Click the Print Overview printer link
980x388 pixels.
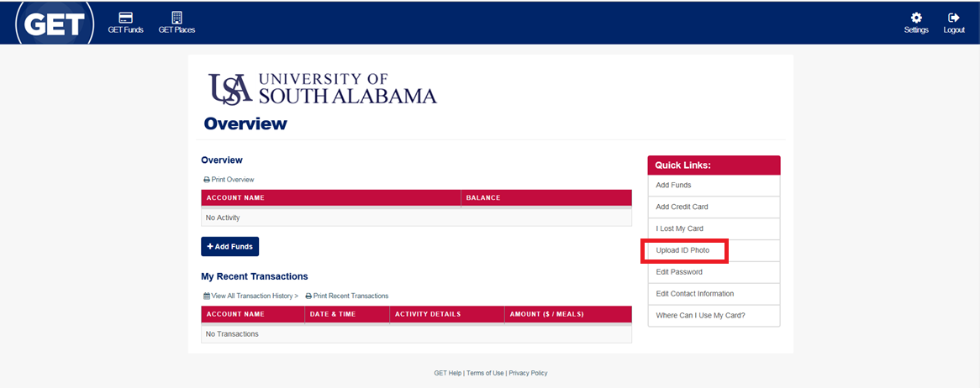(x=229, y=180)
